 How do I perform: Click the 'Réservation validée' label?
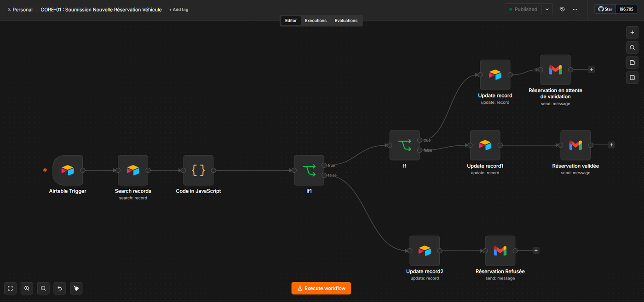[x=575, y=166]
